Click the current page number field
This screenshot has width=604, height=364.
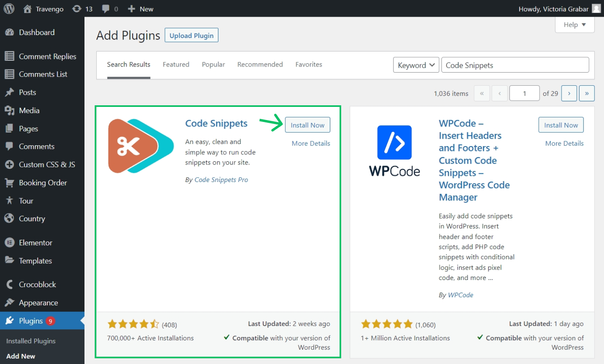(525, 93)
